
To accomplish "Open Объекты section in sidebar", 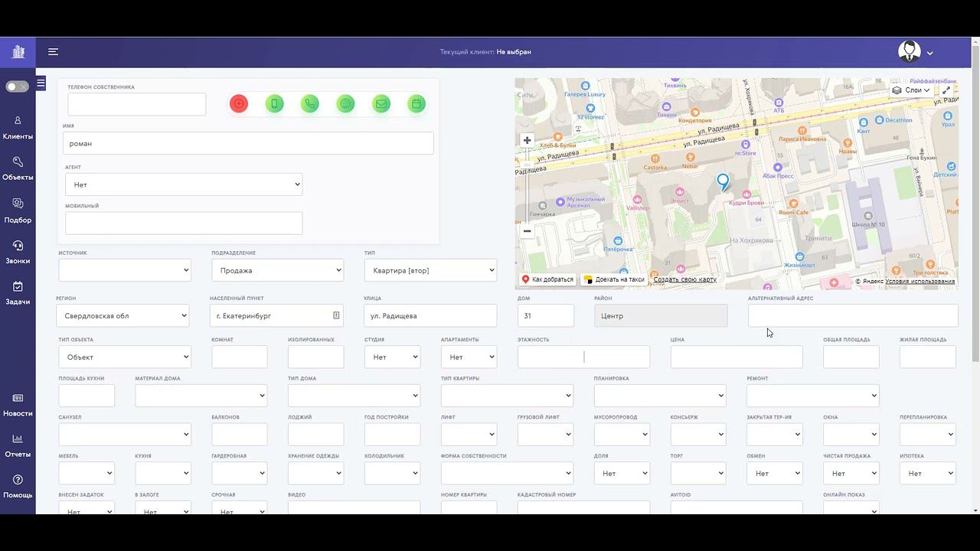I will click(x=18, y=168).
